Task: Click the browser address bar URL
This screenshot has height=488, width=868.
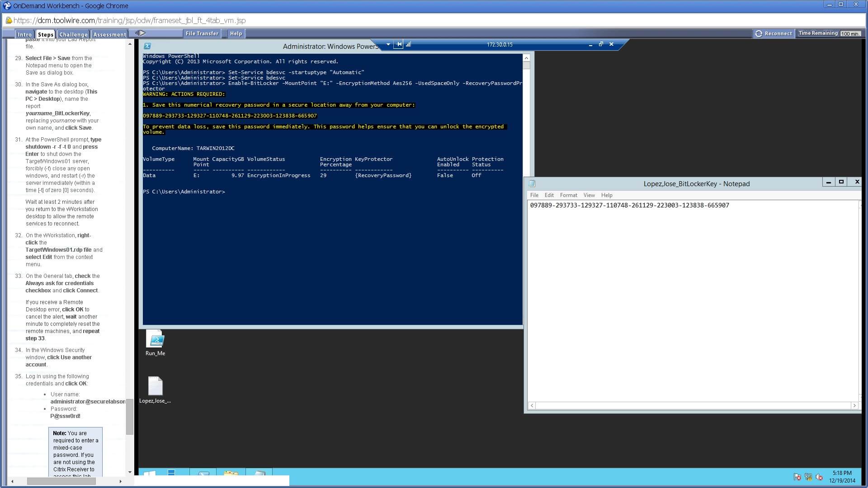Action: pyautogui.click(x=130, y=20)
